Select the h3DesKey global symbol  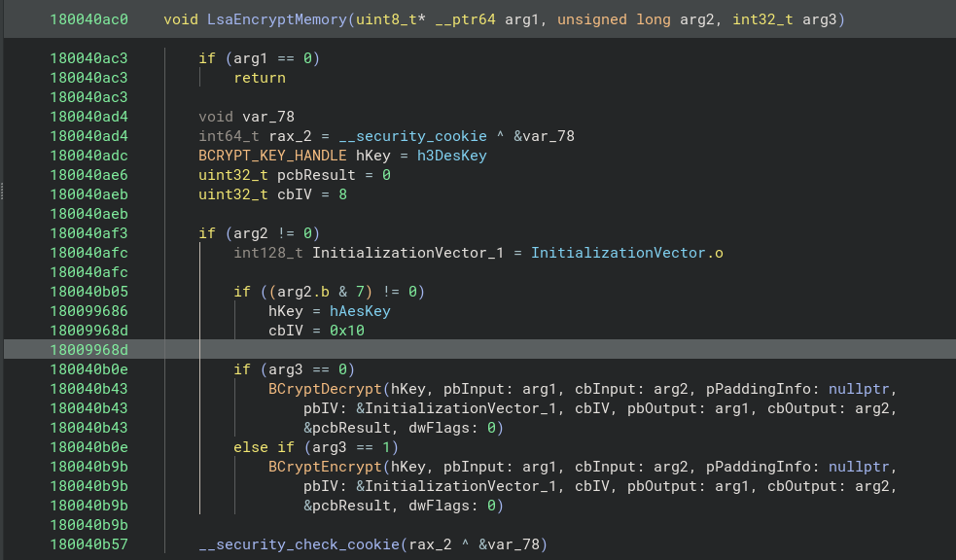(x=452, y=156)
